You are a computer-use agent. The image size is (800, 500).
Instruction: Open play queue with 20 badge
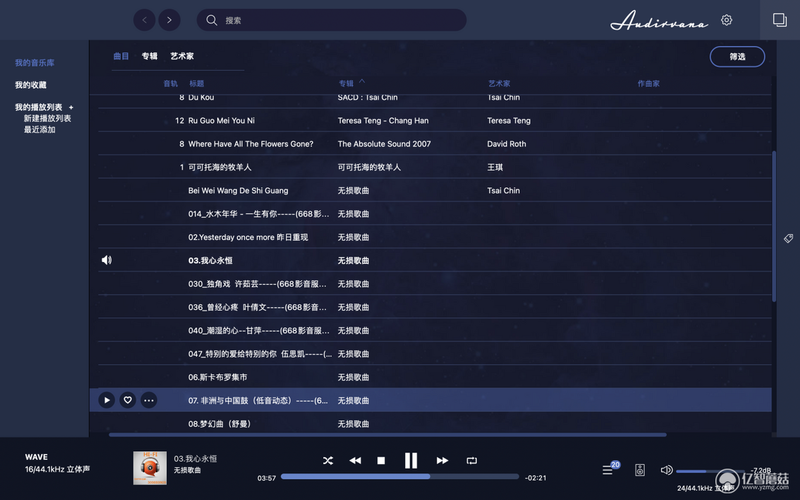pyautogui.click(x=610, y=468)
